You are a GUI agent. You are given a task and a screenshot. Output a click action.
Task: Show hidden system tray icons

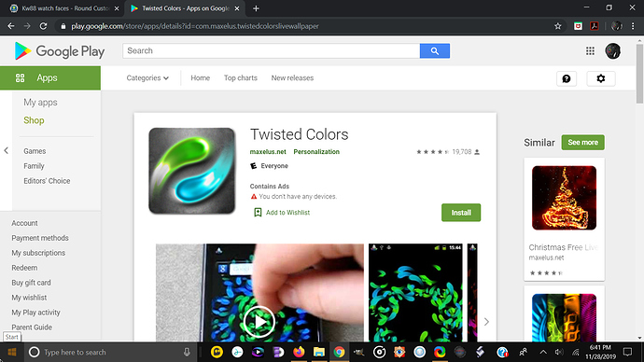(543, 352)
